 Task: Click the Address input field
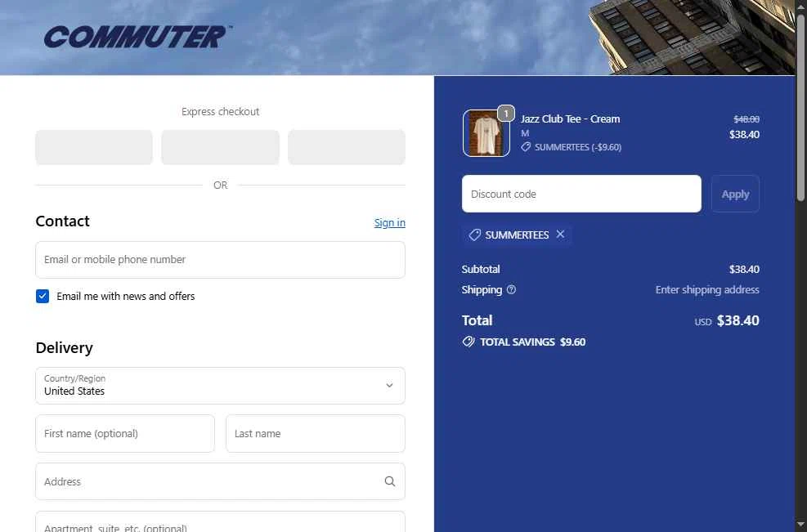(220, 481)
